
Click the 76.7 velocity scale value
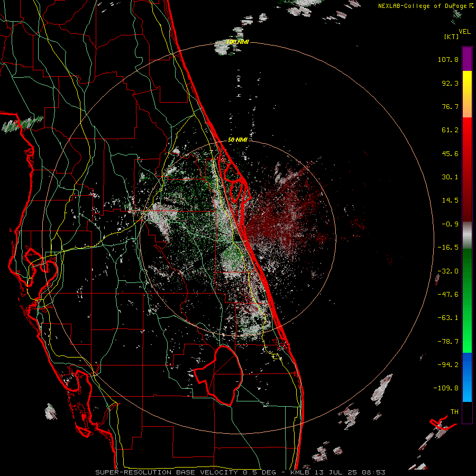450,106
